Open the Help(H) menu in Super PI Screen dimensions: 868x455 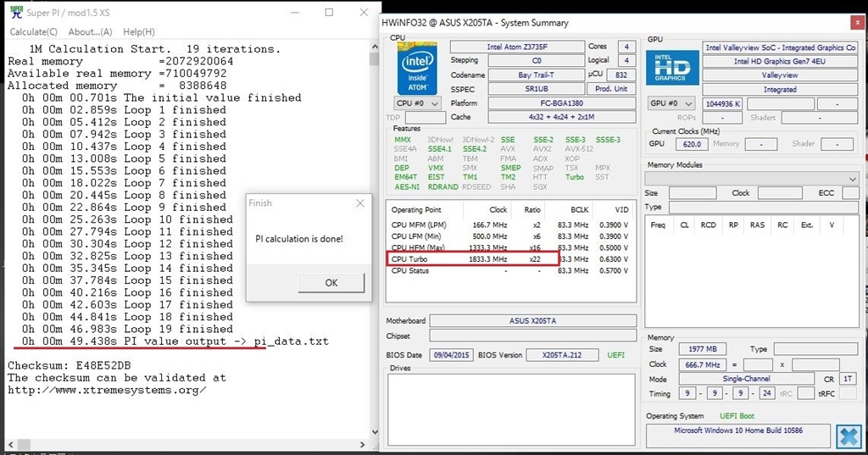point(139,32)
